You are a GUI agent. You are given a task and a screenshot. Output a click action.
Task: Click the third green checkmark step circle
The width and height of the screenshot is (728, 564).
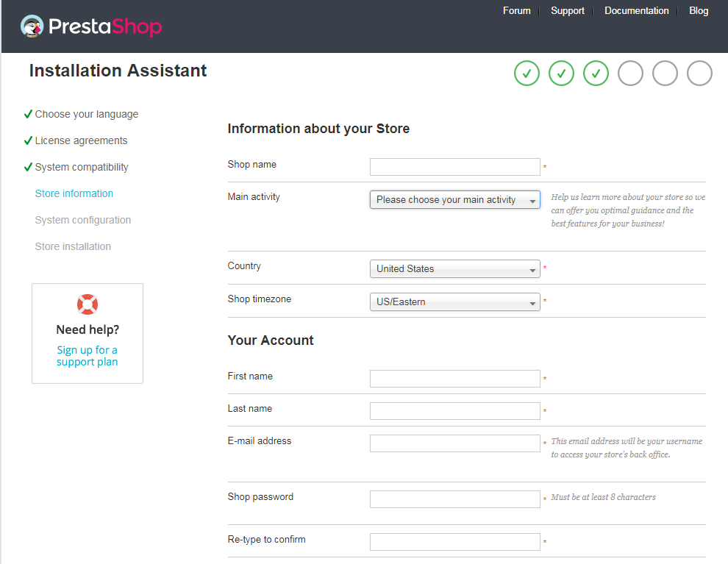point(596,74)
